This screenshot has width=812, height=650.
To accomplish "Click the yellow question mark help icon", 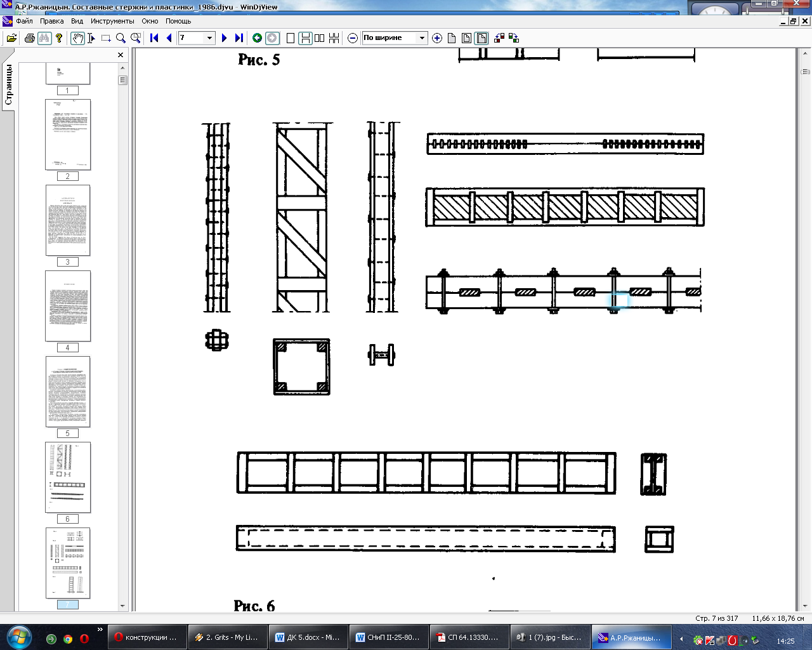I will tap(59, 38).
